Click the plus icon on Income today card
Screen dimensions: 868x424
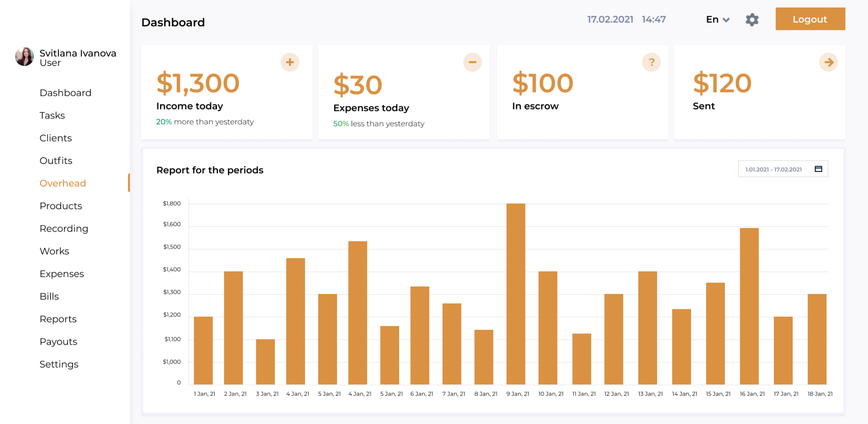[290, 62]
